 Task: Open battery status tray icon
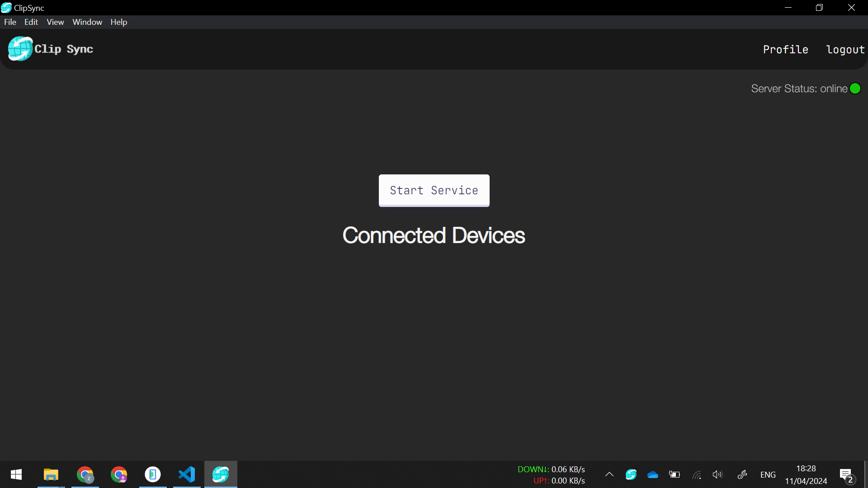675,474
